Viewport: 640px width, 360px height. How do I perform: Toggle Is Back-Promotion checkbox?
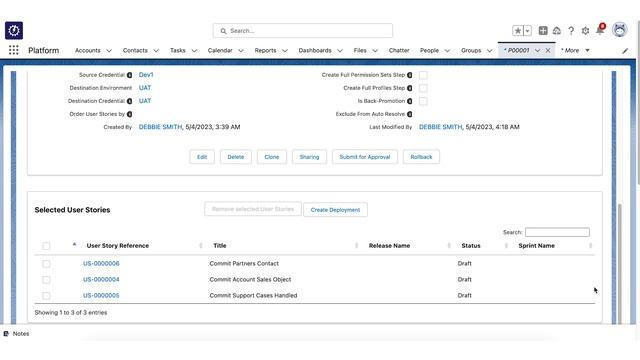(x=423, y=101)
